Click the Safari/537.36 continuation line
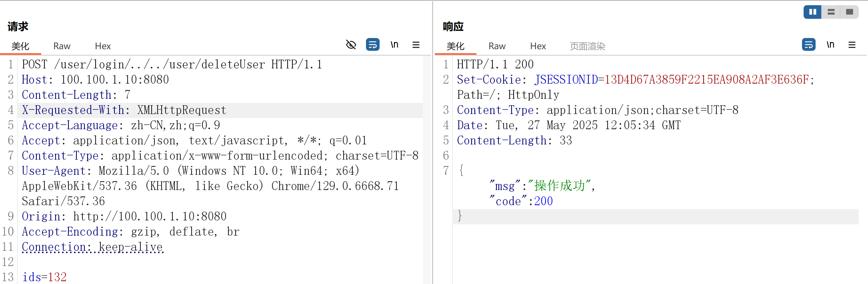 click(x=63, y=201)
